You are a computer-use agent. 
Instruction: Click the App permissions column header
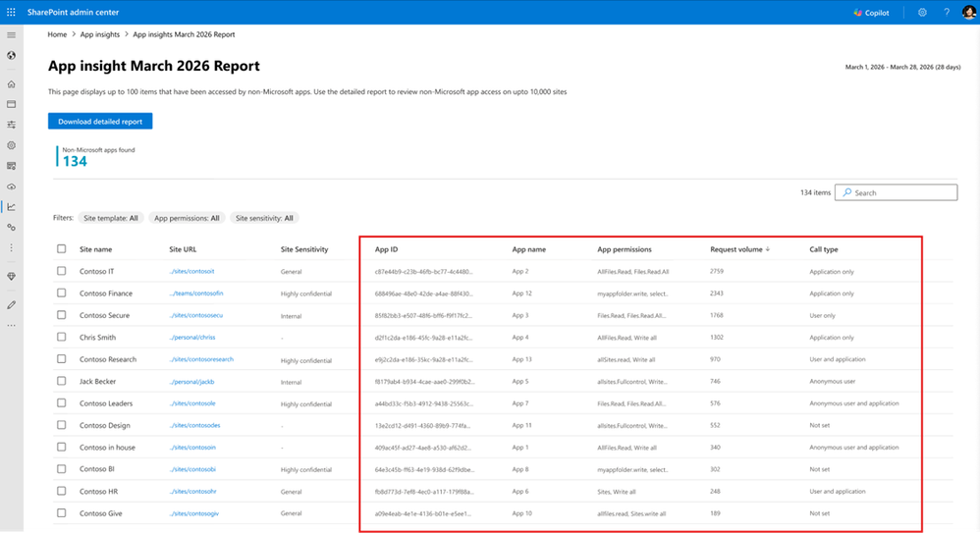[625, 249]
